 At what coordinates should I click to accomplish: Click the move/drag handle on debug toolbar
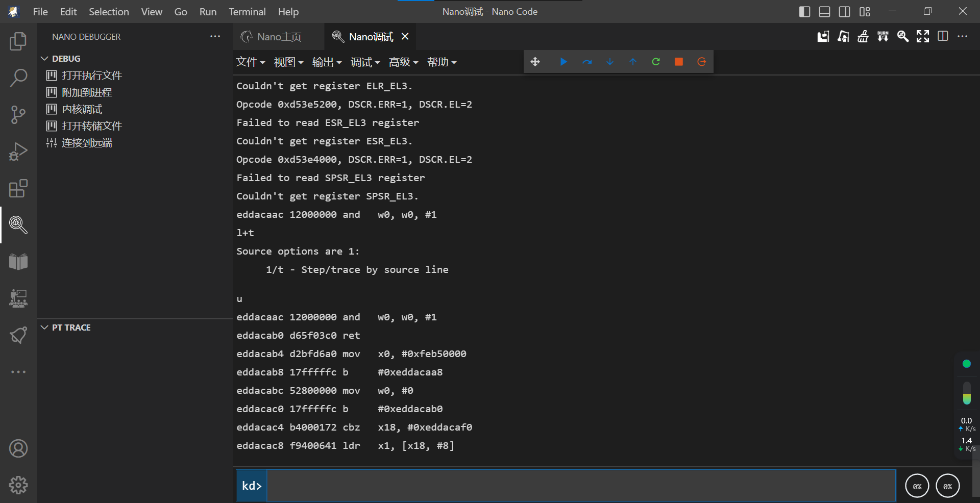pos(535,62)
